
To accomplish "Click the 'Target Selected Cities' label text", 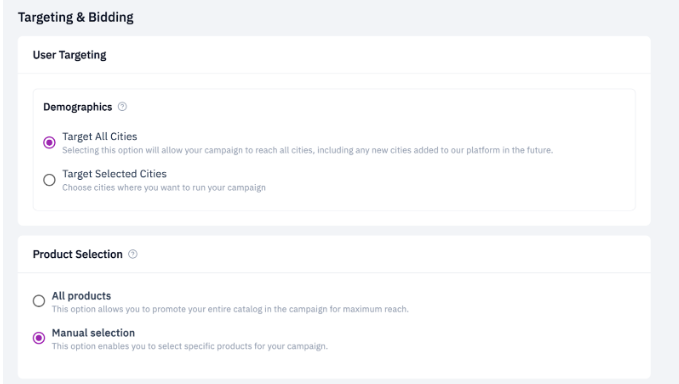I will (114, 174).
